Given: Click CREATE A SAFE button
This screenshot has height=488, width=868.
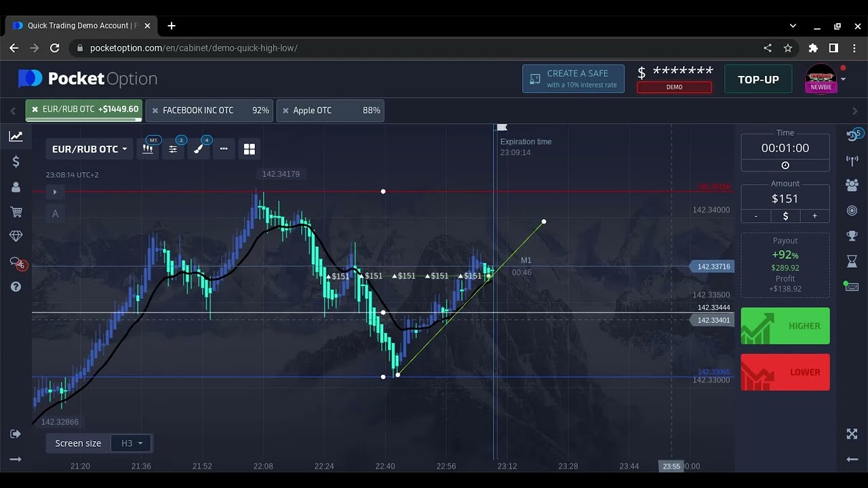Looking at the screenshot, I should click(573, 79).
